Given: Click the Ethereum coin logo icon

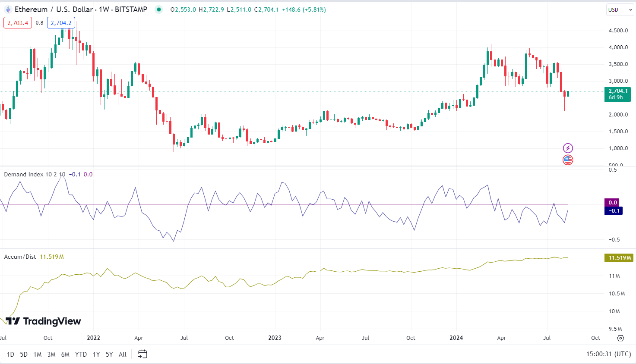Looking at the screenshot, I should pos(8,9).
